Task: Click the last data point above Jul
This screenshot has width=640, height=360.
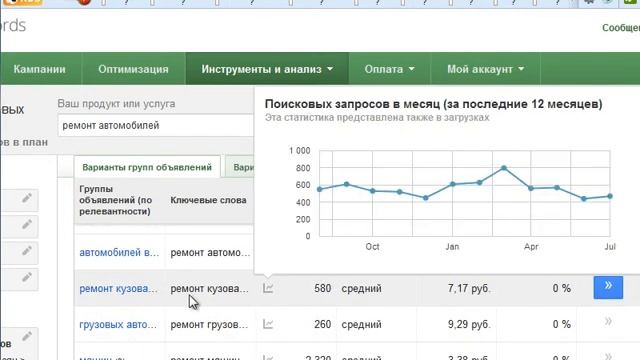Action: [610, 196]
